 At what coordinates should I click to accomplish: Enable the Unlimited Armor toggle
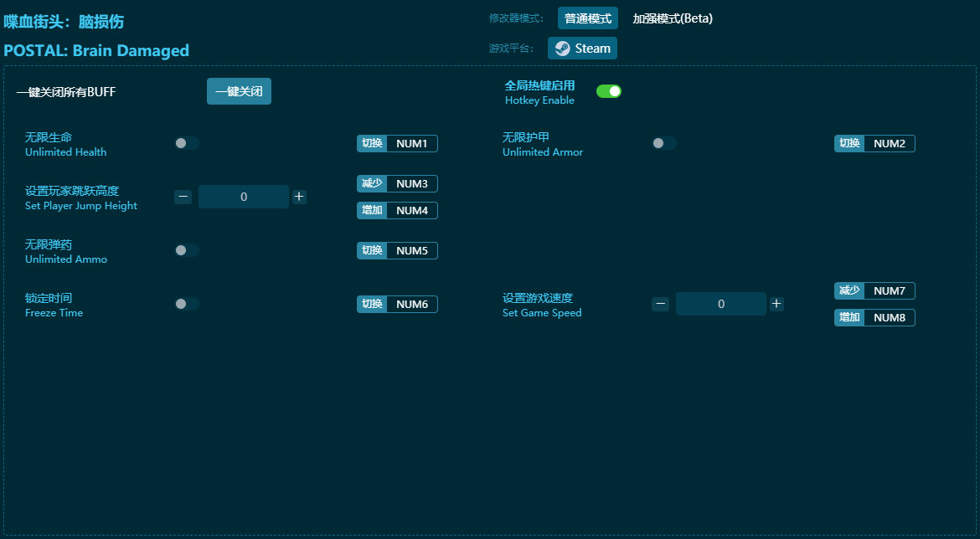[x=663, y=143]
